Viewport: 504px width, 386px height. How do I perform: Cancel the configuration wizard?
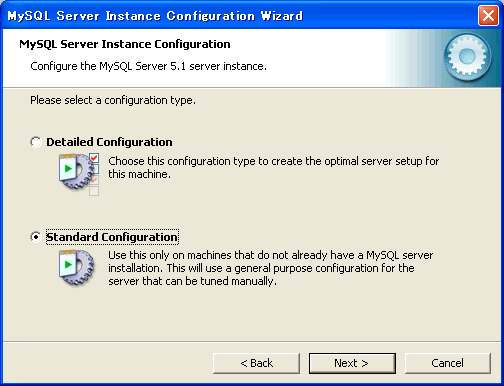(448, 363)
